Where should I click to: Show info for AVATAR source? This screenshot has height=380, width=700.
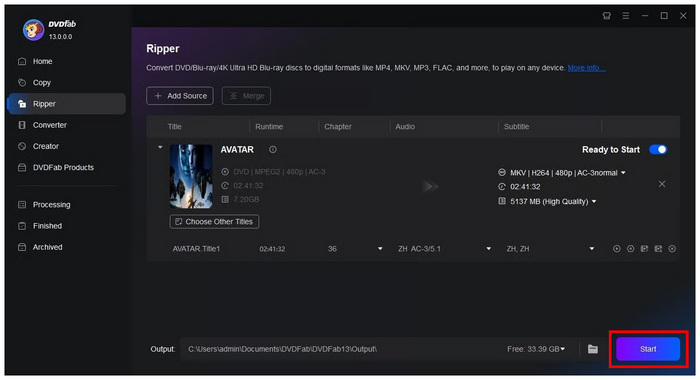pyautogui.click(x=272, y=150)
